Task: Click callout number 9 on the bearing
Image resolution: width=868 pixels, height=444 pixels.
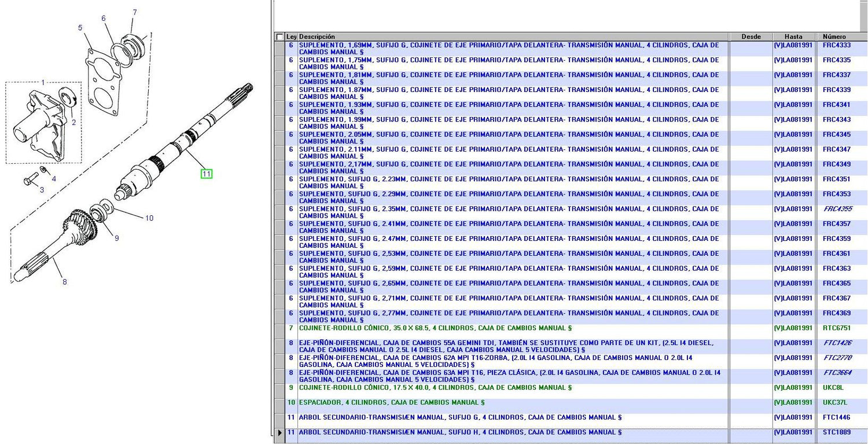Action: tap(116, 238)
